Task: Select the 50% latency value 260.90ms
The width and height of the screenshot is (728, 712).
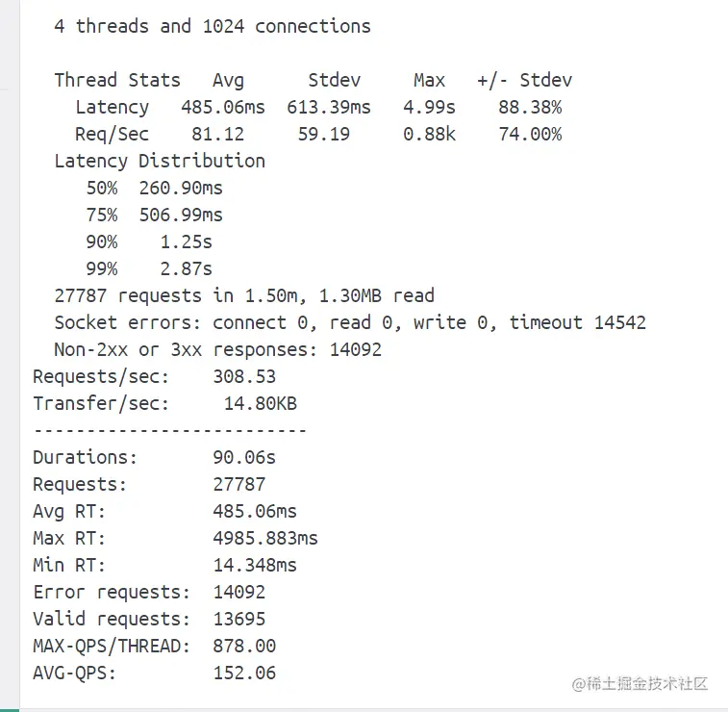Action: [x=181, y=188]
